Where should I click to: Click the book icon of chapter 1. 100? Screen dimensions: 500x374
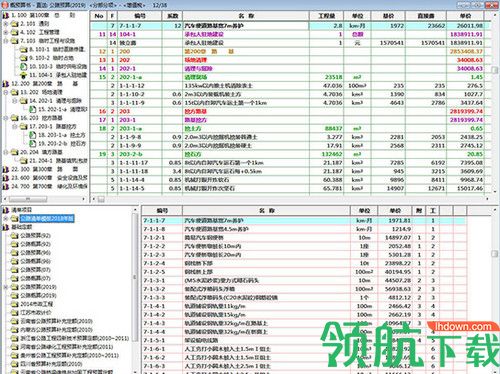(x=6, y=15)
